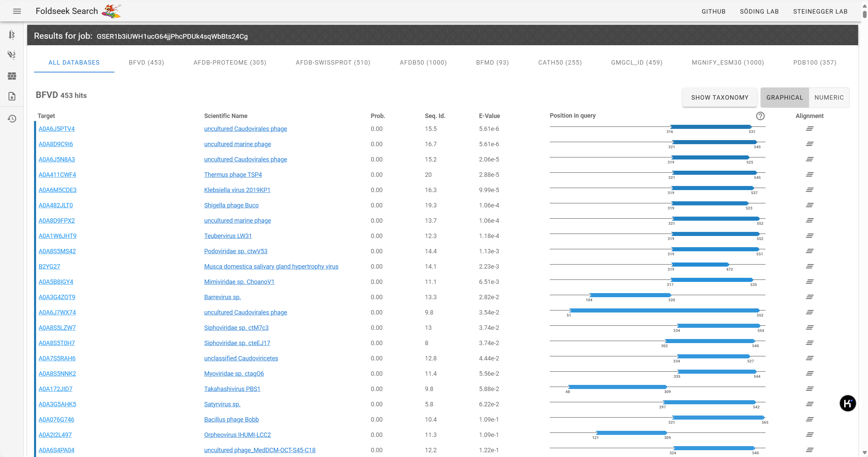The height and width of the screenshot is (457, 868).
Task: Click the black round K floating icon
Action: (847, 403)
